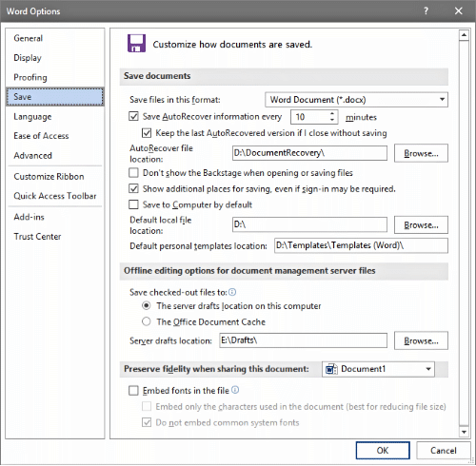This screenshot has height=466, width=476.
Task: Go to Proofing options
Action: tap(54, 77)
